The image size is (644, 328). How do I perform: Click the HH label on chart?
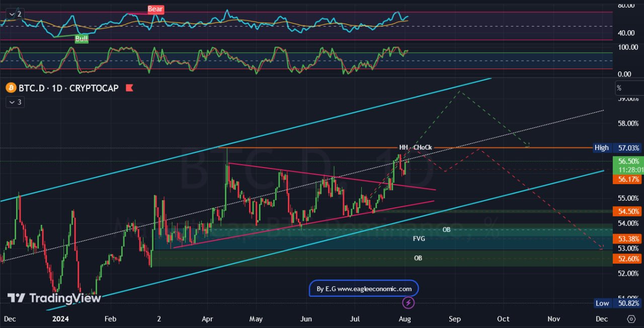click(x=403, y=147)
